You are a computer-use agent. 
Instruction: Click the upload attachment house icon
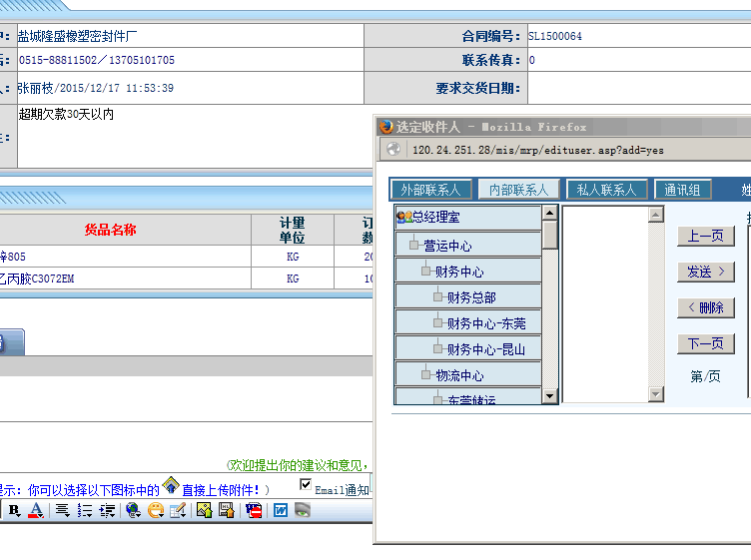[171, 486]
